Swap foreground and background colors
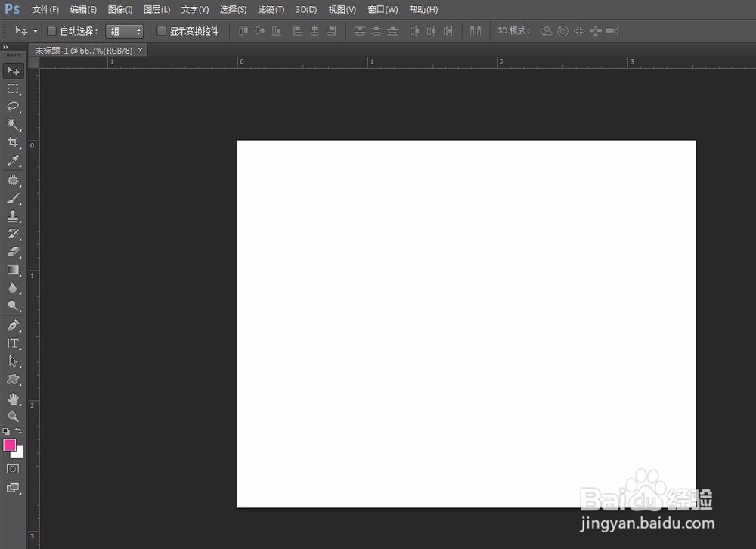This screenshot has width=756, height=549. point(18,430)
